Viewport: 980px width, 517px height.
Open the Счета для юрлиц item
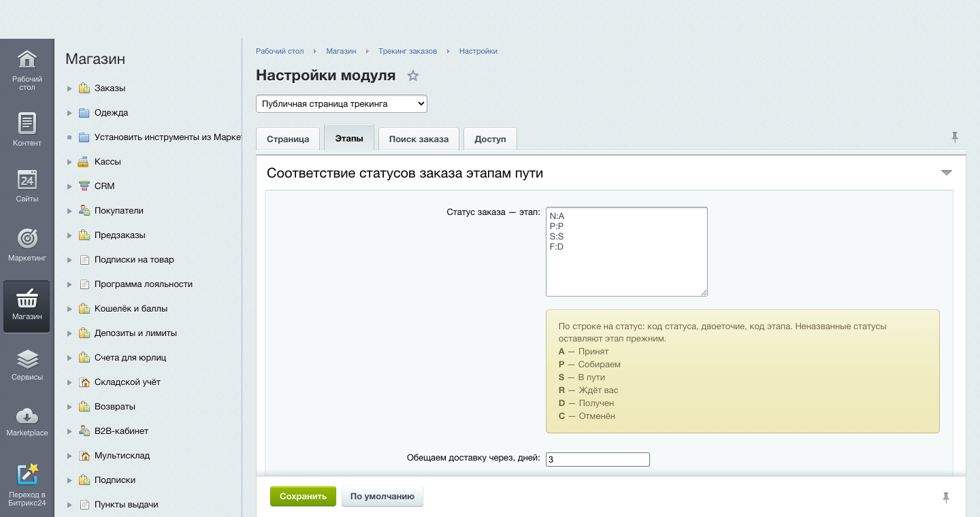pos(131,358)
